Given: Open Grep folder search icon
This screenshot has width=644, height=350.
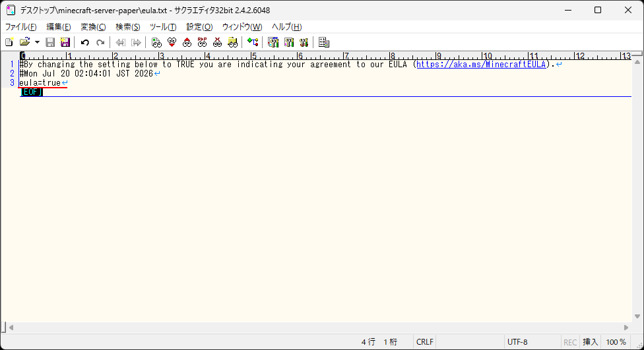Looking at the screenshot, I should (232, 42).
